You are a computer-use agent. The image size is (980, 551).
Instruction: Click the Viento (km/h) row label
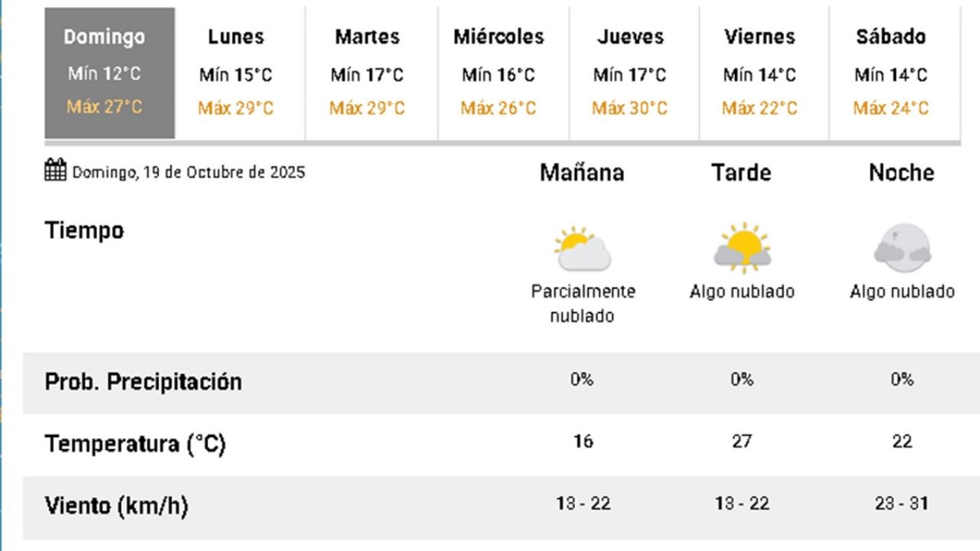[x=116, y=506]
